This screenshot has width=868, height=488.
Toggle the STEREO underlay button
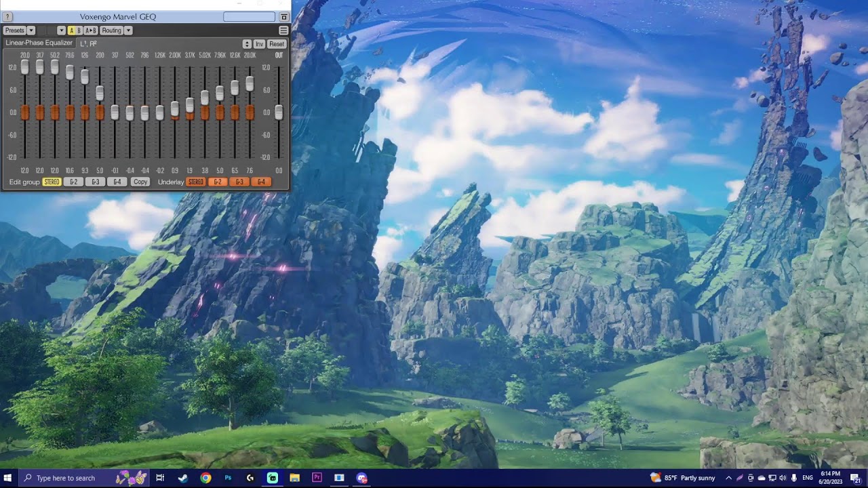(x=196, y=182)
